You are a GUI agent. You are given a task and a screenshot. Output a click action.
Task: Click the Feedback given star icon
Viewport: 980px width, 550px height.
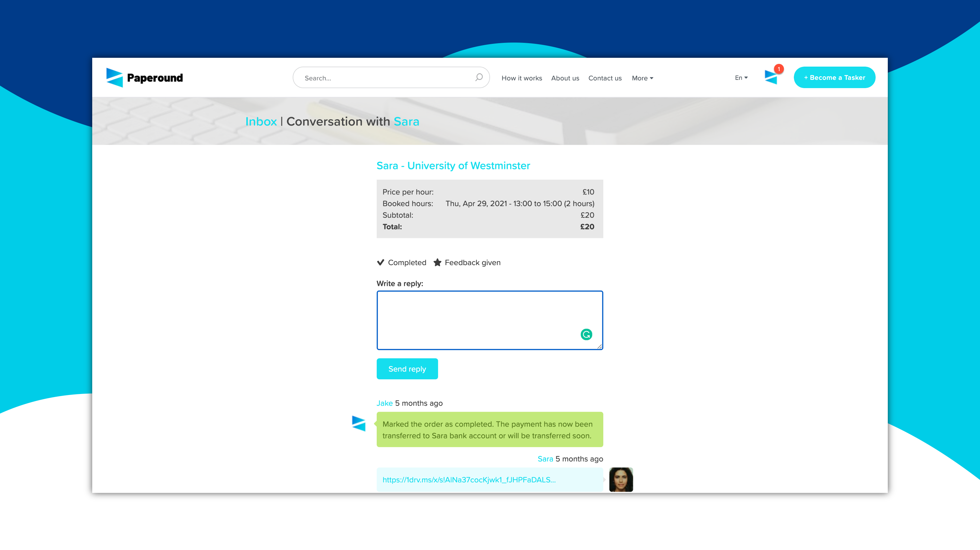tap(437, 262)
